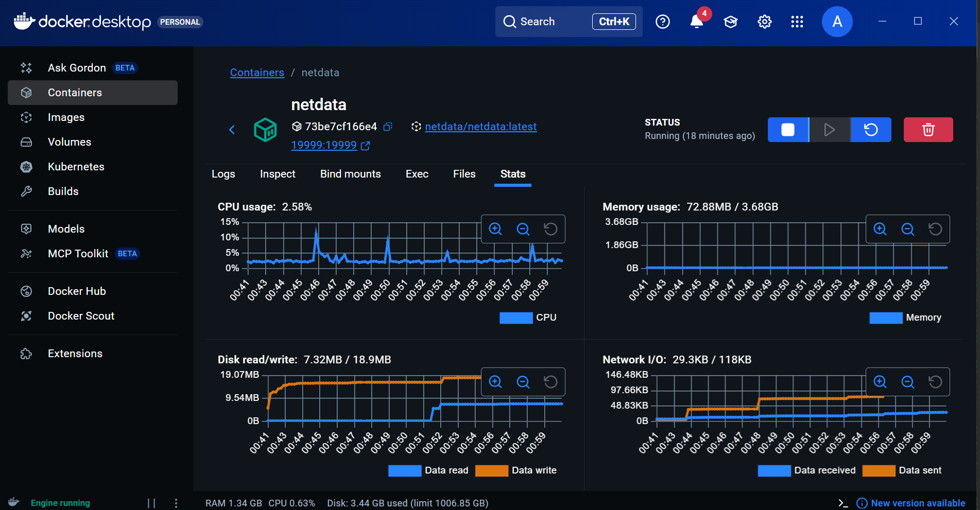Reset zoom on the Memory usage chart

935,229
